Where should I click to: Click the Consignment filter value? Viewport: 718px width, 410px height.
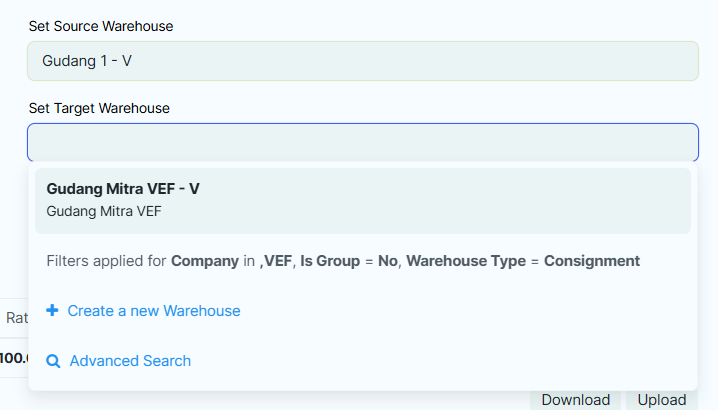click(x=591, y=261)
